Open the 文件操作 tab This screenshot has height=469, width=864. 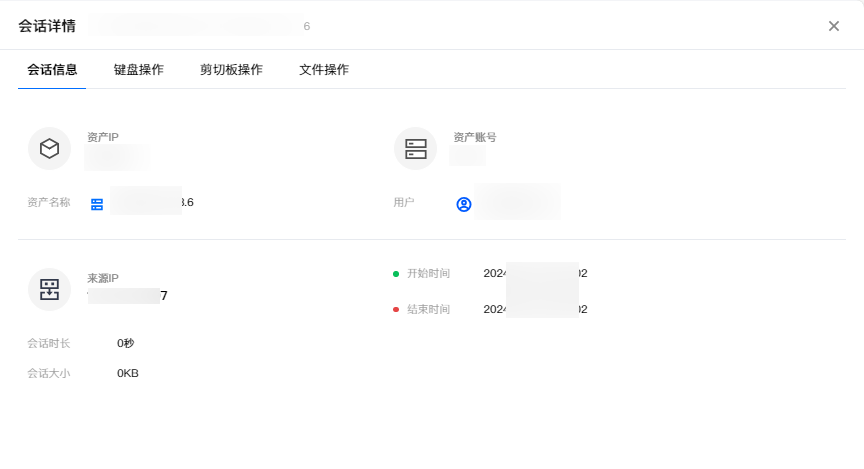324,70
